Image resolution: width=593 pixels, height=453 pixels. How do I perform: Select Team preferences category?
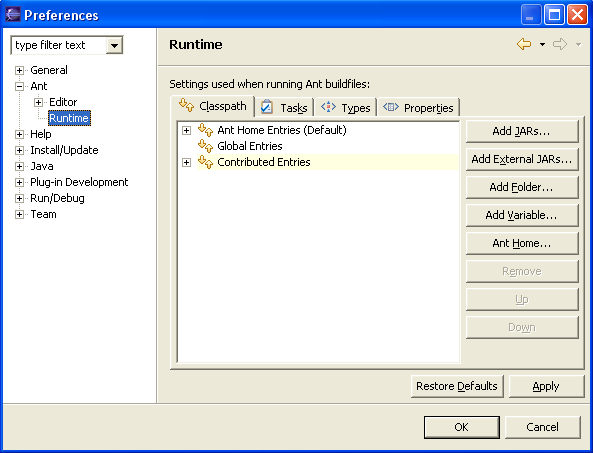point(43,214)
